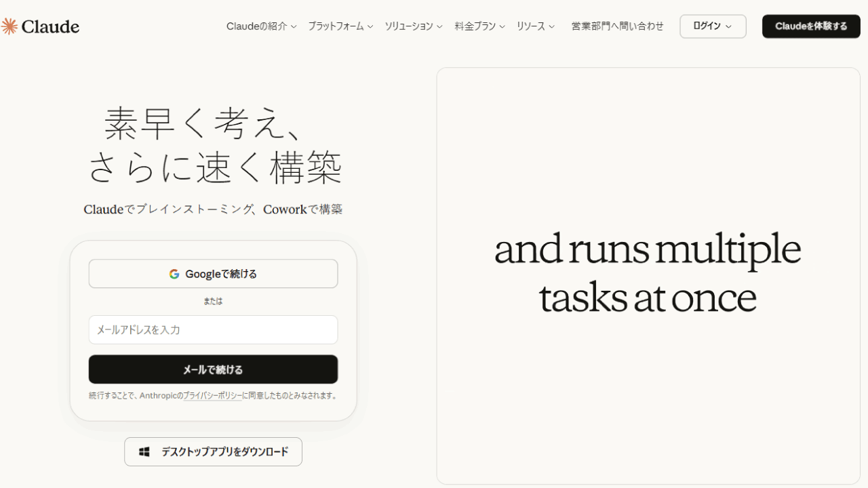868x488 pixels.
Task: Open the 営業部門へ問い合わせ link
Action: (617, 26)
